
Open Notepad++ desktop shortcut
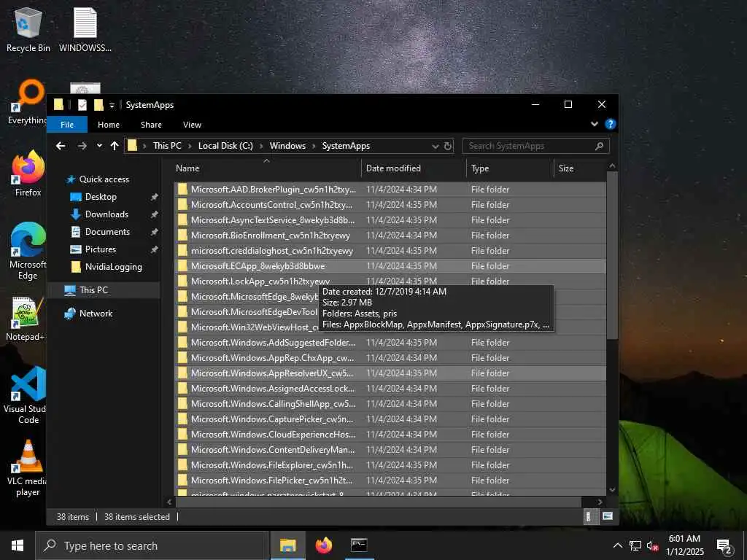tap(26, 319)
